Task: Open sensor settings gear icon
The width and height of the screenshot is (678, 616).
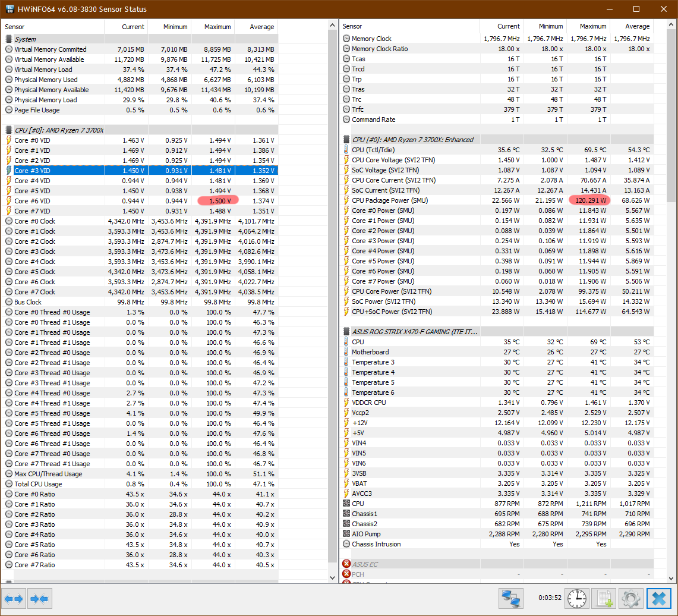Action: 630,599
